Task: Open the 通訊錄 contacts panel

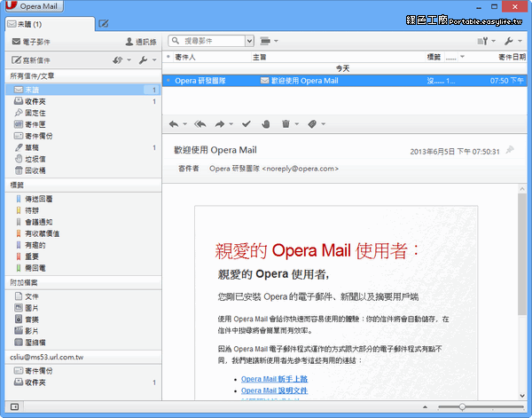Action: (x=141, y=42)
